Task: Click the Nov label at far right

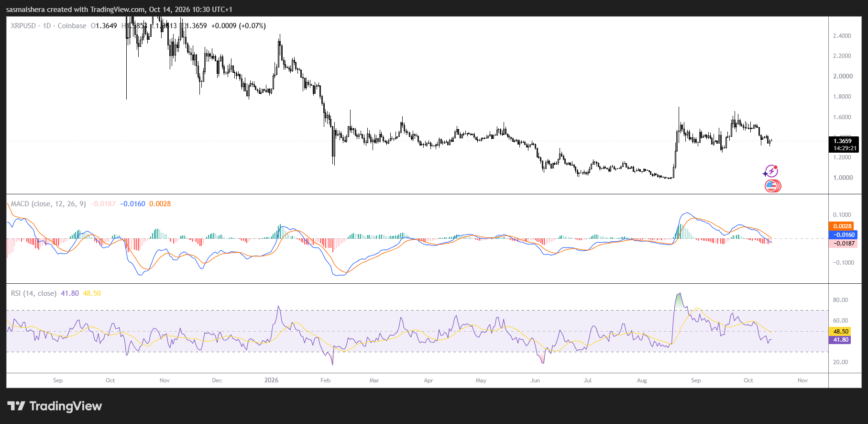Action: pos(803,380)
